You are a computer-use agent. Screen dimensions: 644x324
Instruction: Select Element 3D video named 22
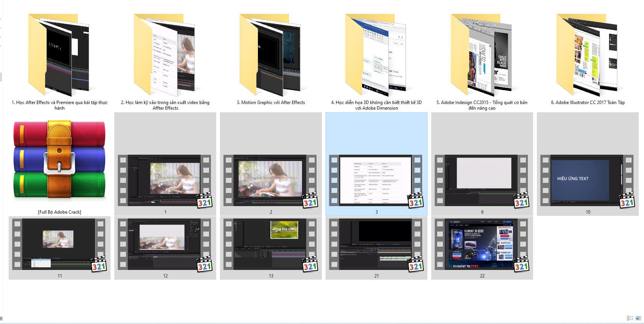482,244
